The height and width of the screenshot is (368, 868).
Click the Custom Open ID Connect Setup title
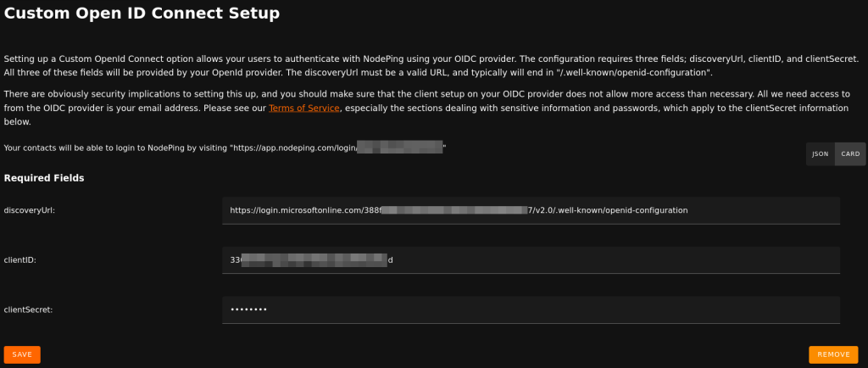click(x=142, y=14)
